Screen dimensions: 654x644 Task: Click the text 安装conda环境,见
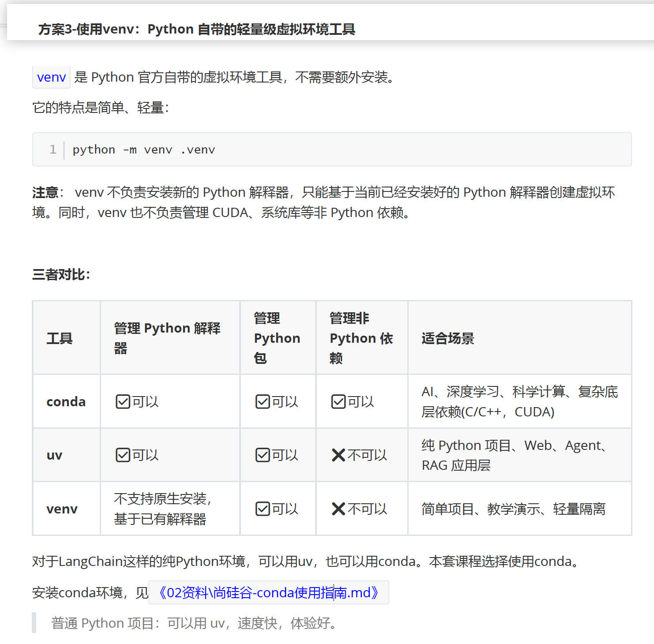90,592
